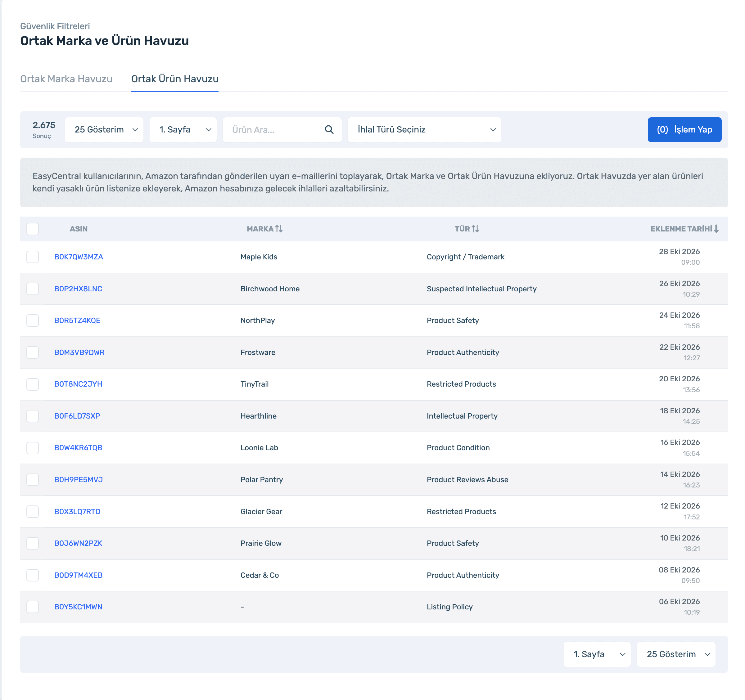Open ASIN link B0Y5KC1MWN
This screenshot has width=745, height=700.
click(x=78, y=607)
